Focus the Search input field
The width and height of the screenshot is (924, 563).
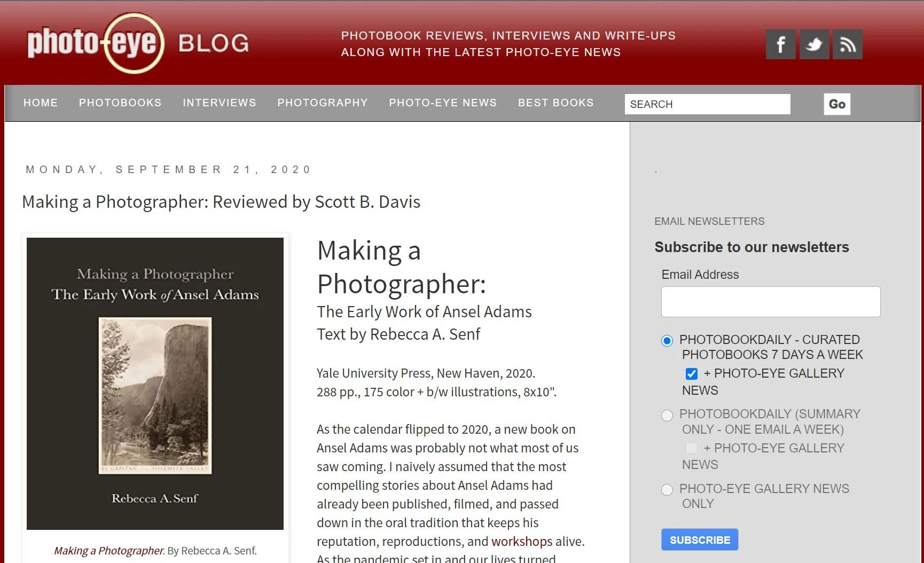[708, 104]
